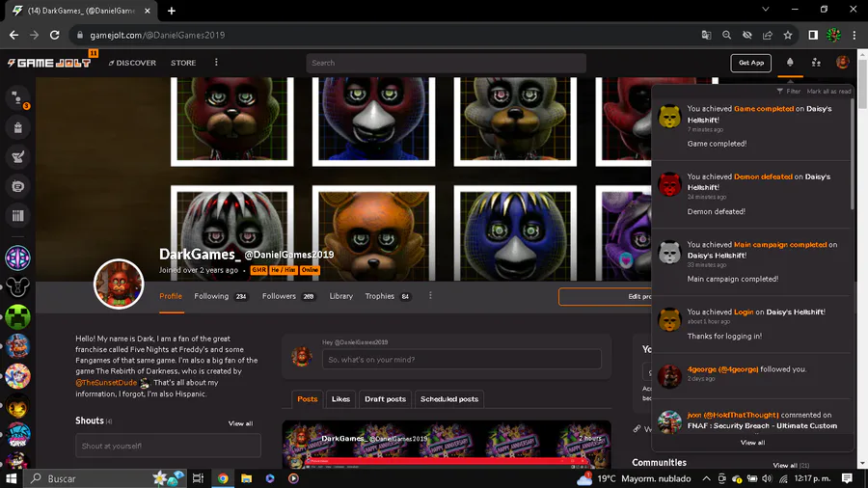Open the Followers tab
This screenshot has height=488, width=868.
pyautogui.click(x=288, y=297)
